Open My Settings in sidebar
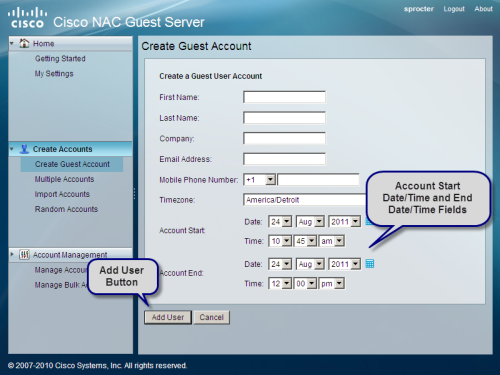500x375 pixels. click(x=54, y=74)
